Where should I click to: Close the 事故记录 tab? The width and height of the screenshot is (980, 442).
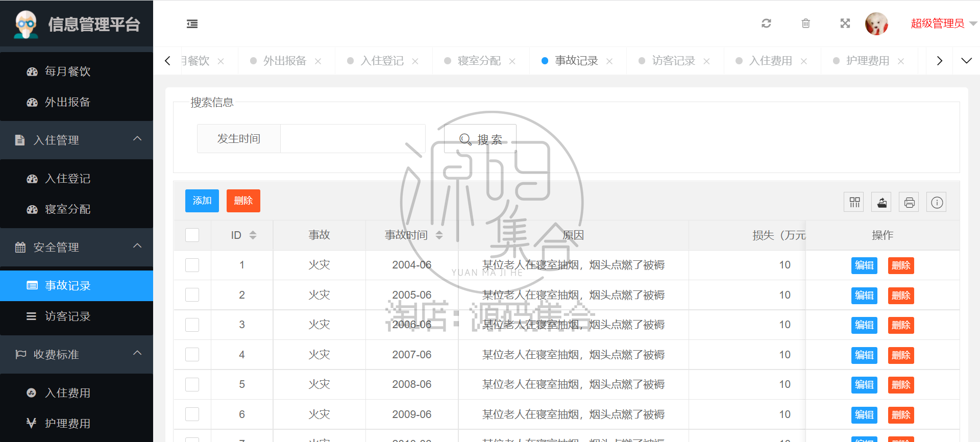click(609, 61)
